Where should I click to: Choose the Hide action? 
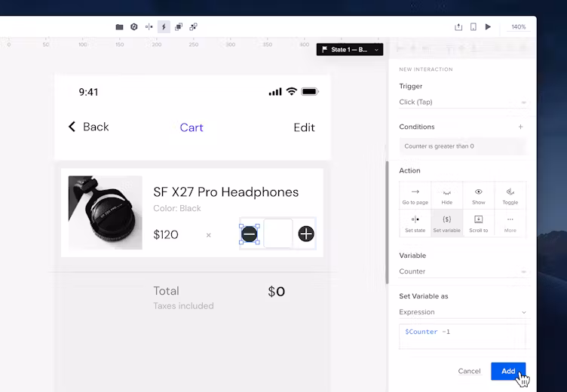coord(447,196)
